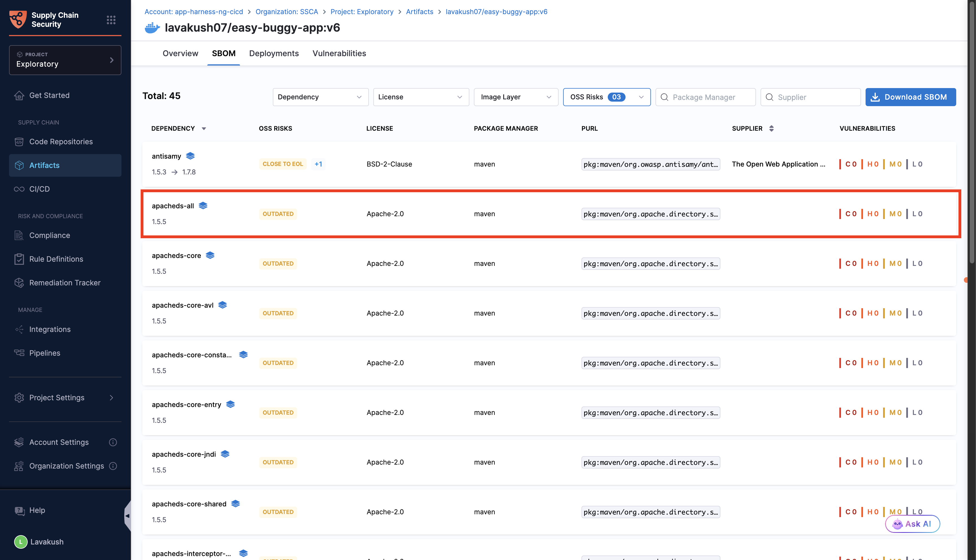Collapse the sidebar with the arrow handle
The height and width of the screenshot is (560, 976).
pyautogui.click(x=127, y=516)
